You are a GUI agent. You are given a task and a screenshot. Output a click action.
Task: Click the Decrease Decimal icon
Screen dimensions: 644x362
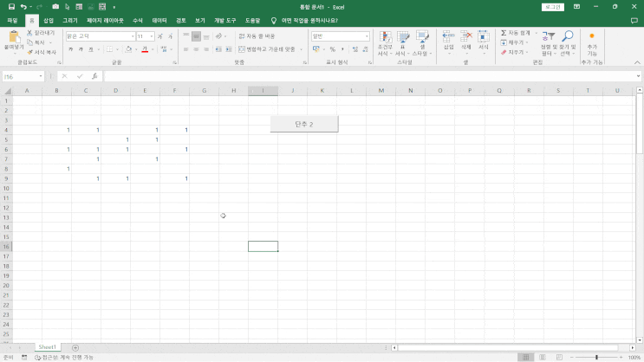(x=365, y=49)
